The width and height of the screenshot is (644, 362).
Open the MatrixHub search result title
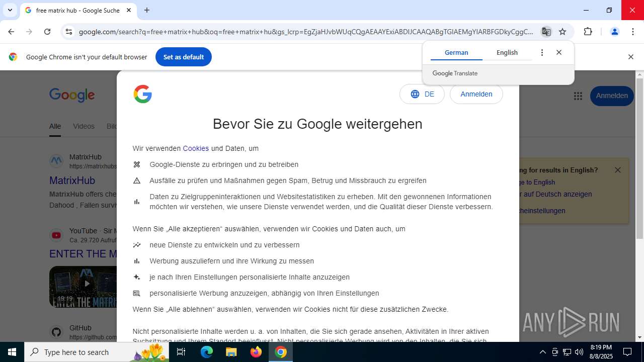72,180
